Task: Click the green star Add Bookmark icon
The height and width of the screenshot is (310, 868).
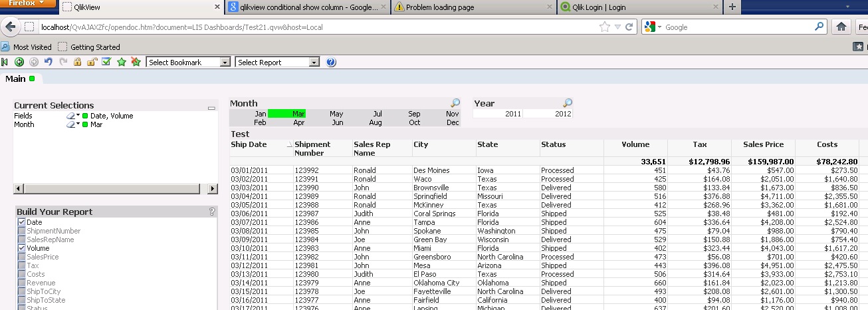Action: (122, 62)
